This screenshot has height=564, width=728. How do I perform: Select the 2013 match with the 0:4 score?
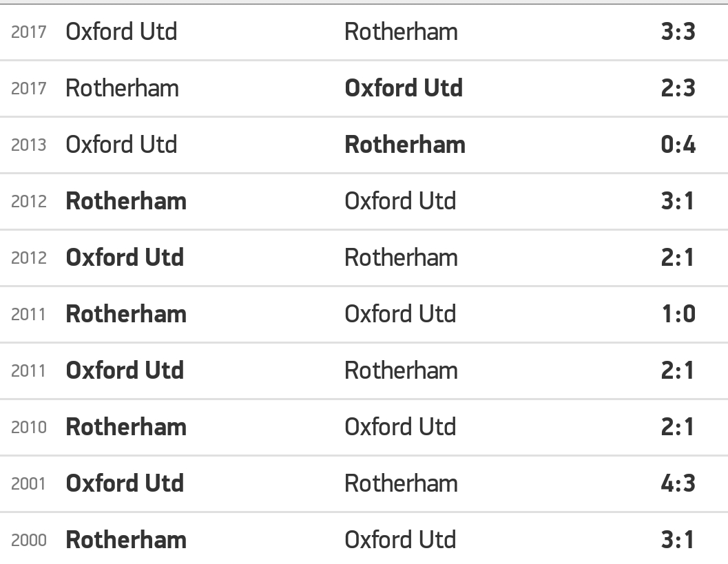click(x=364, y=145)
